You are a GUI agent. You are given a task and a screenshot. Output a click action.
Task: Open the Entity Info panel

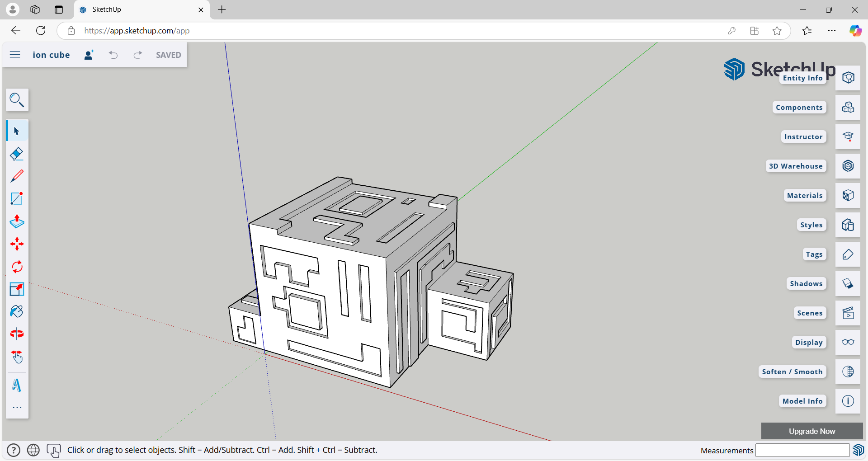[x=848, y=78]
